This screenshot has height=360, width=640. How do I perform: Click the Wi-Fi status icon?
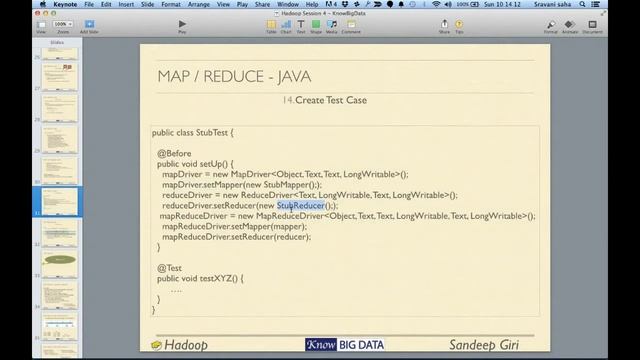tap(436, 4)
